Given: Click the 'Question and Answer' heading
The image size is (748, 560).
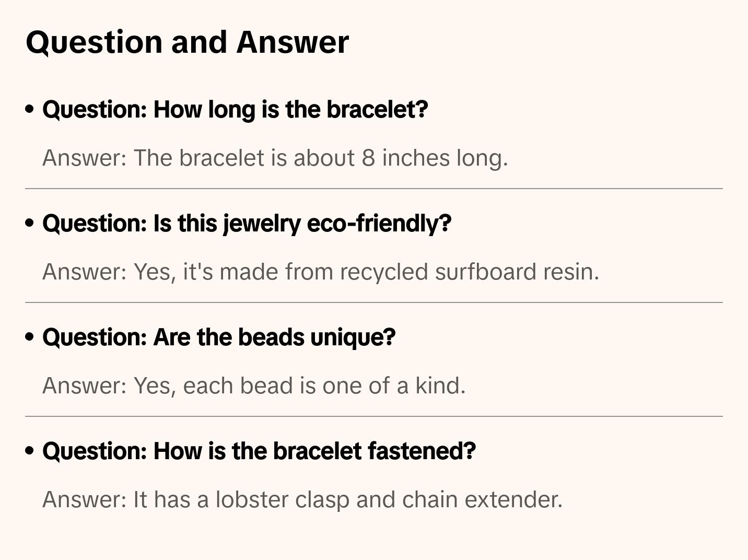Looking at the screenshot, I should [x=187, y=42].
